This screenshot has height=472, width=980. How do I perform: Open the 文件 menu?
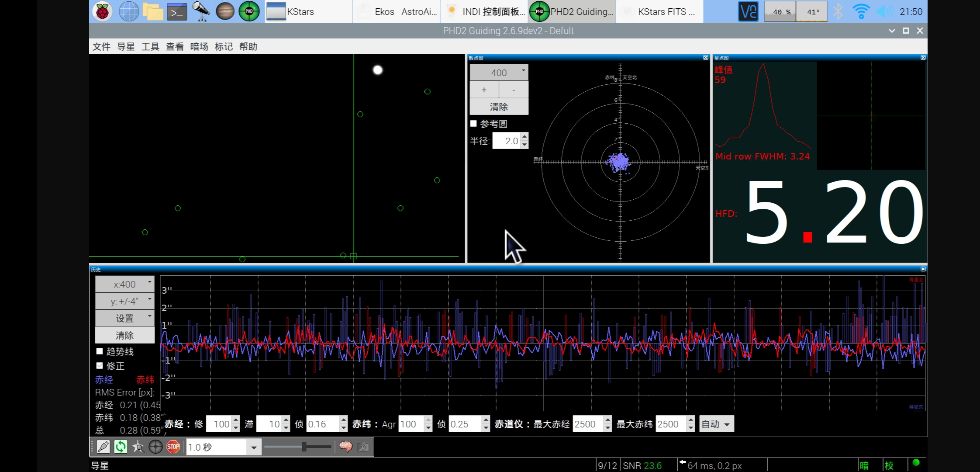[x=101, y=46]
